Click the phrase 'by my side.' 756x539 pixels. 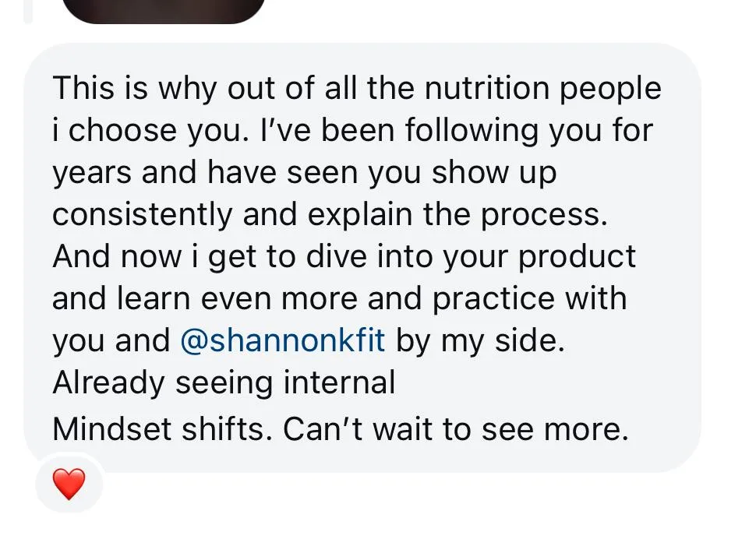[480, 341]
